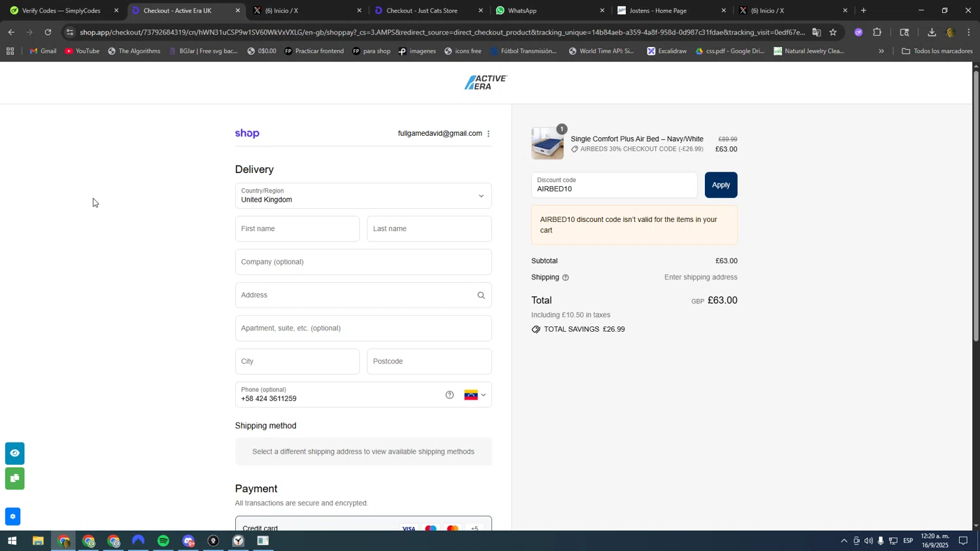This screenshot has width=980, height=551.
Task: Open a new browser tab
Action: click(864, 10)
